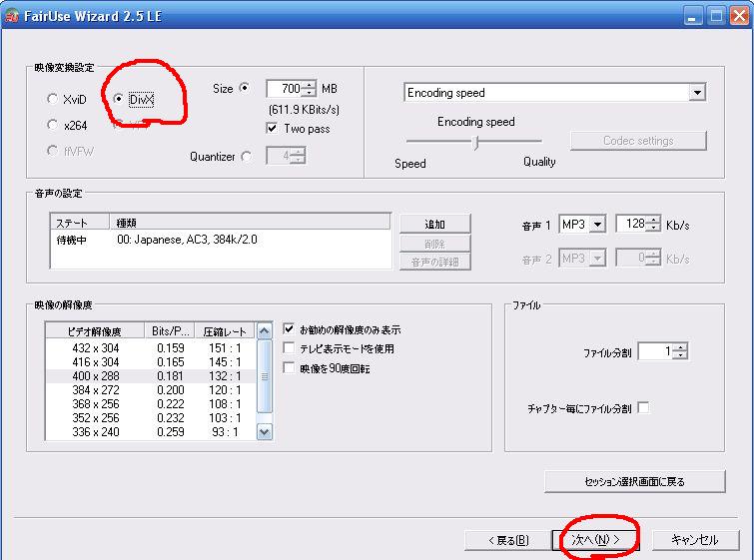Click the 700 MB size input field
Viewport: 754px width, 560px height.
(x=285, y=89)
